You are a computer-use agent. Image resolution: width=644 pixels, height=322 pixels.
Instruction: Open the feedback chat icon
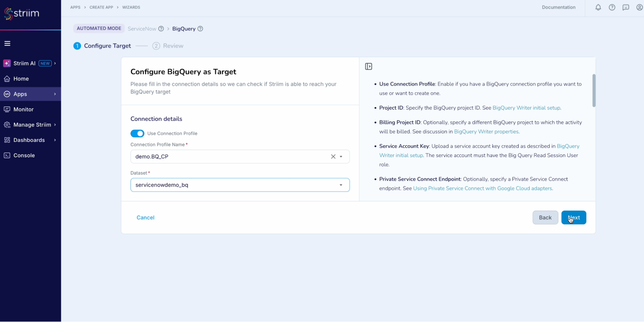click(626, 7)
